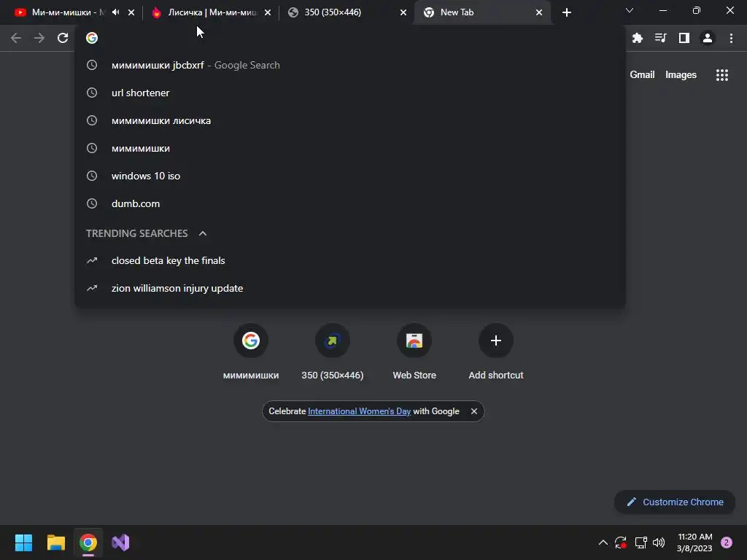
Task: Choose the мимимишки history suggestion
Action: pyautogui.click(x=350, y=148)
